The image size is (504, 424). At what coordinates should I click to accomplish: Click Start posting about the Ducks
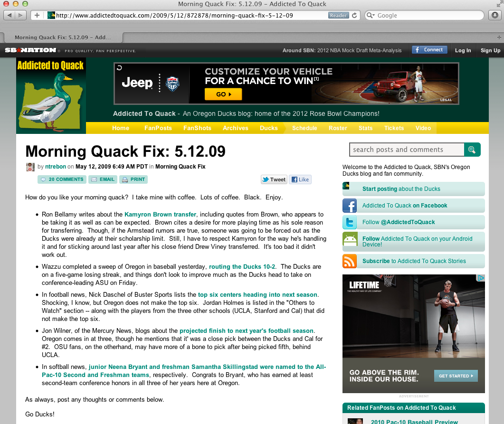(x=401, y=189)
